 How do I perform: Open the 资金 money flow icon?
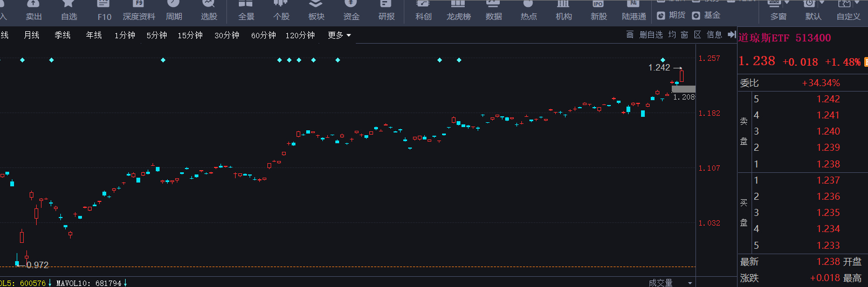pyautogui.click(x=351, y=11)
